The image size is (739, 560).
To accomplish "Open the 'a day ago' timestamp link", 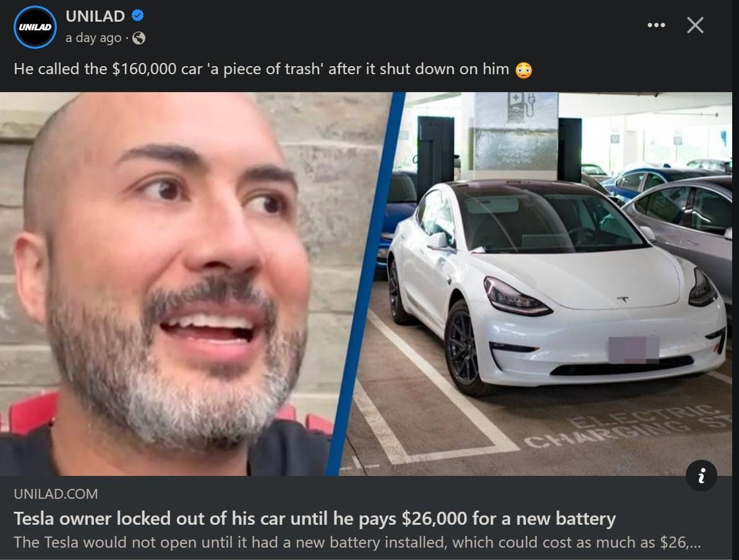I will [x=93, y=38].
